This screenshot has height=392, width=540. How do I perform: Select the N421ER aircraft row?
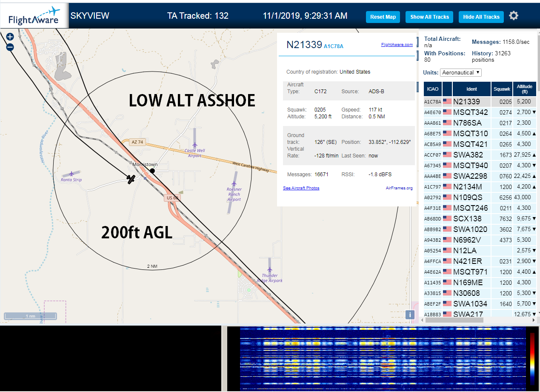[x=480, y=261]
